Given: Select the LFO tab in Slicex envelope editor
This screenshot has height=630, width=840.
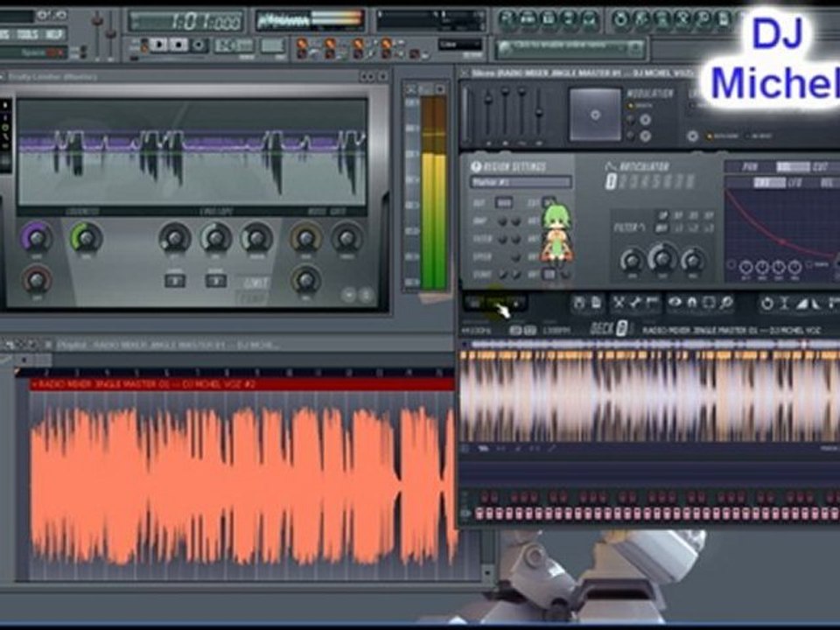Looking at the screenshot, I should tap(795, 183).
